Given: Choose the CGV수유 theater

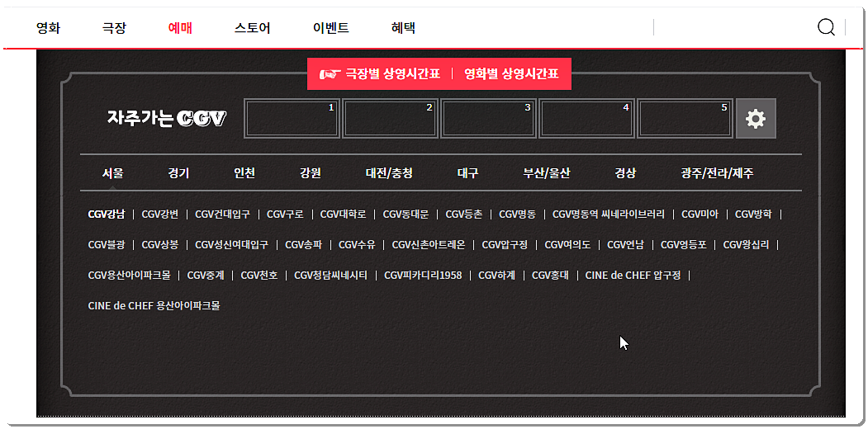Looking at the screenshot, I should pyautogui.click(x=357, y=244).
